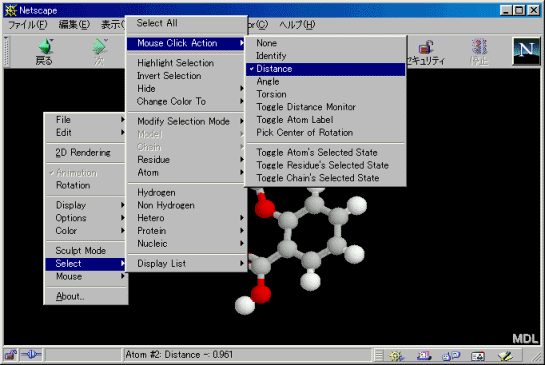Open the Display submenu

pyautogui.click(x=86, y=205)
